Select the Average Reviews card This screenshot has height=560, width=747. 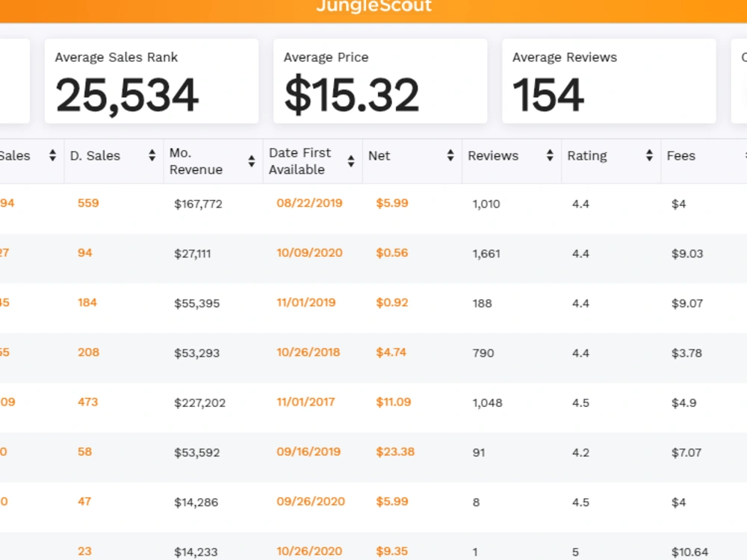(609, 81)
